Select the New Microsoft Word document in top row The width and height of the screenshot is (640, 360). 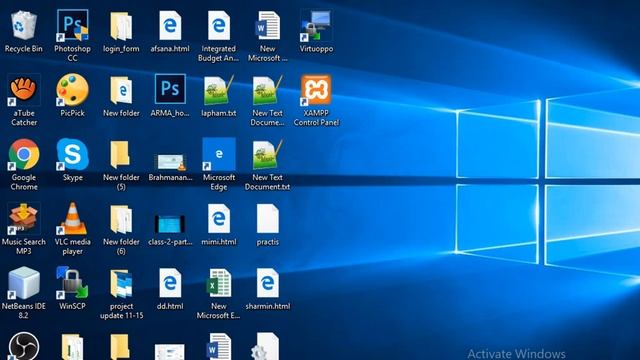tap(268, 26)
